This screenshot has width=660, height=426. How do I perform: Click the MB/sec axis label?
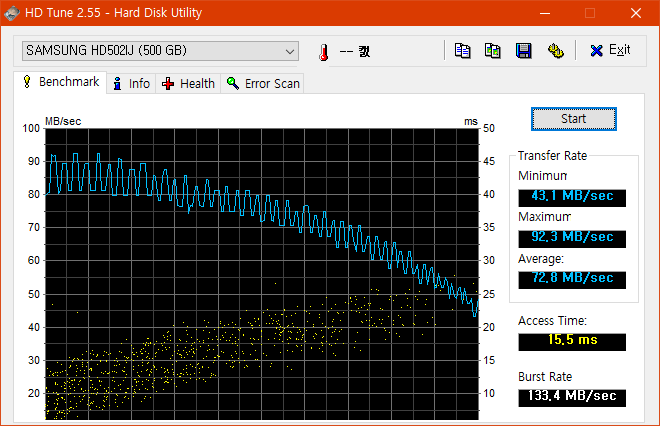tap(63, 121)
